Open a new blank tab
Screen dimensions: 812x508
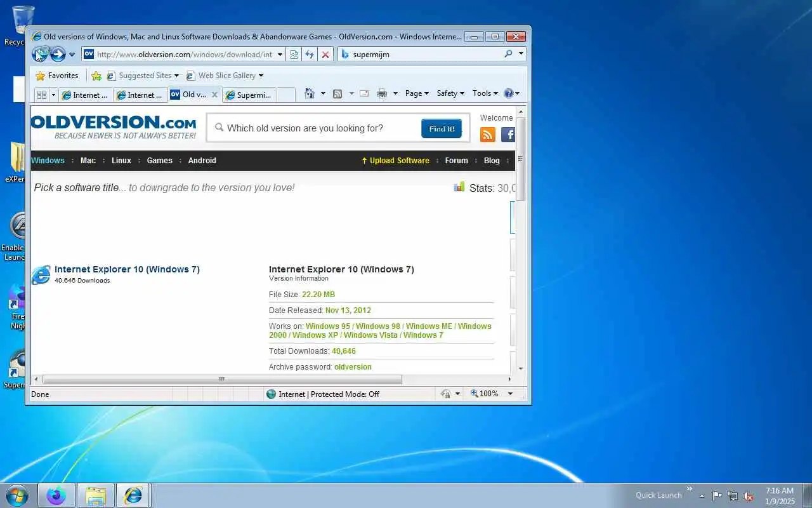(x=286, y=95)
